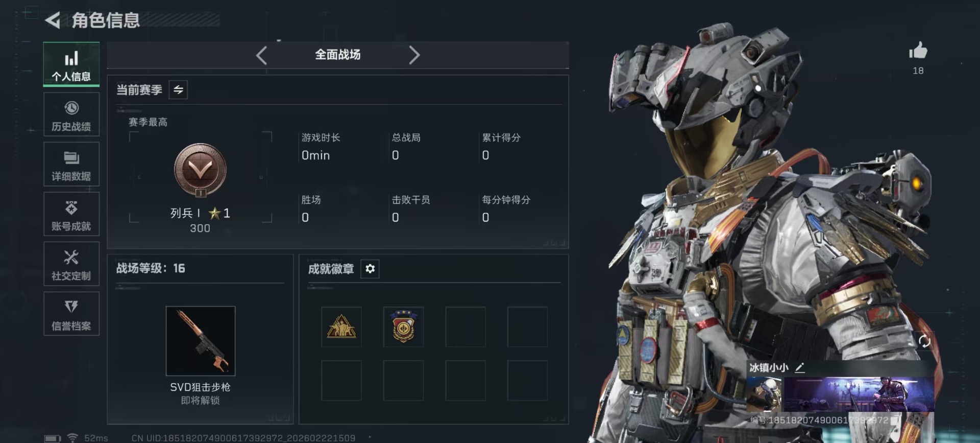Click the first gold triangle achievement badge
980x443 pixels.
tap(341, 327)
